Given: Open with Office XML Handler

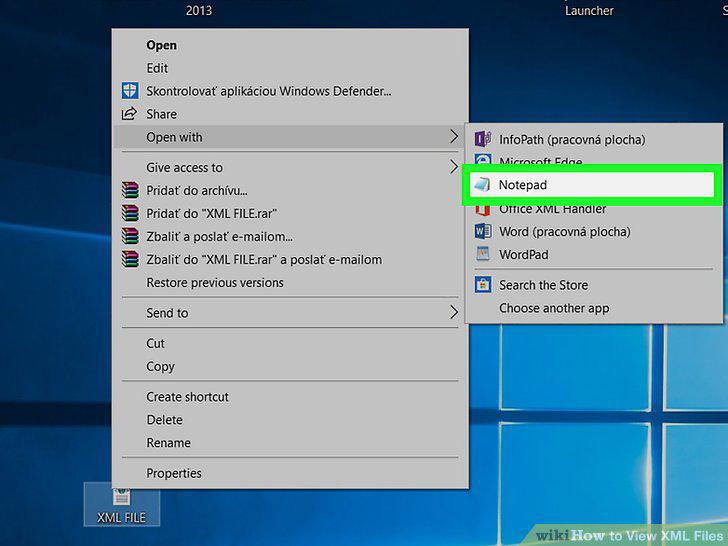Looking at the screenshot, I should 594,209.
